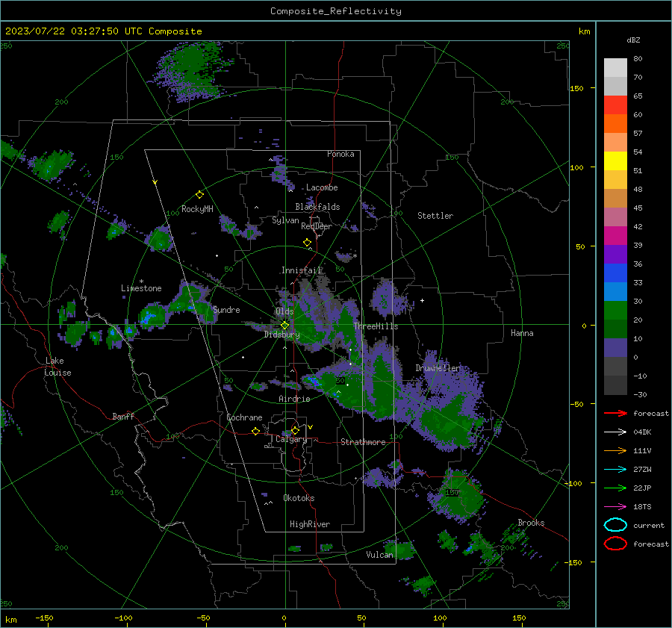Click the cyan 27ZW arrow legend icon
The height and width of the screenshot is (628, 672).
(615, 470)
